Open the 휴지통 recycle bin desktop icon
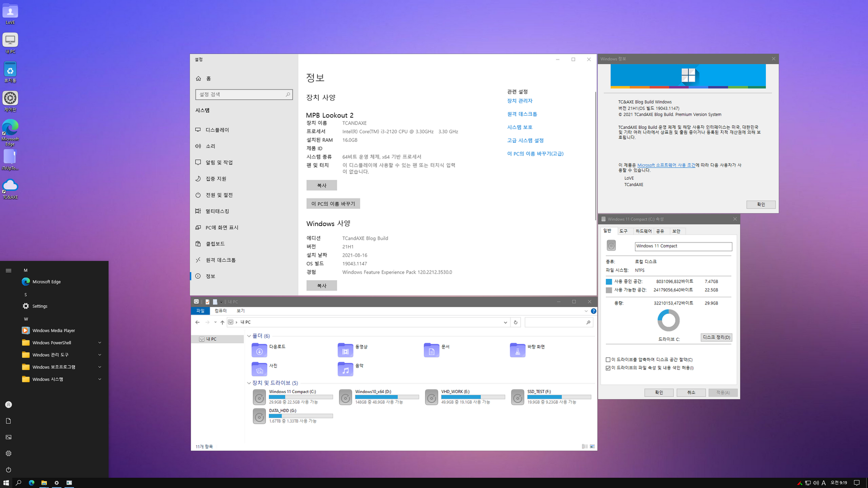The width and height of the screenshot is (868, 488). point(10,72)
